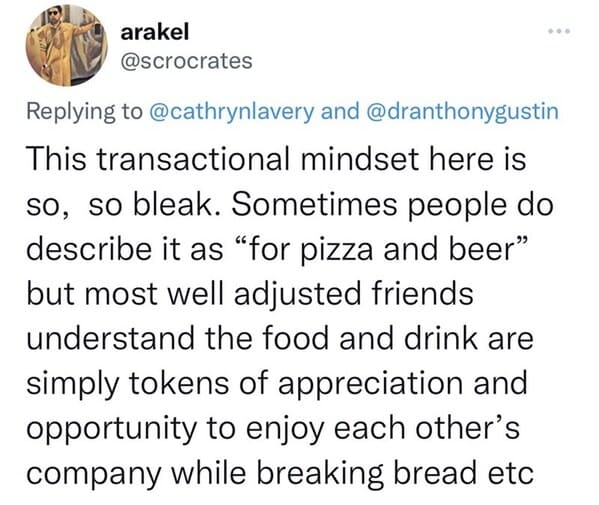
Task: Visit the @cathrynlavery mention link
Action: 231,111
